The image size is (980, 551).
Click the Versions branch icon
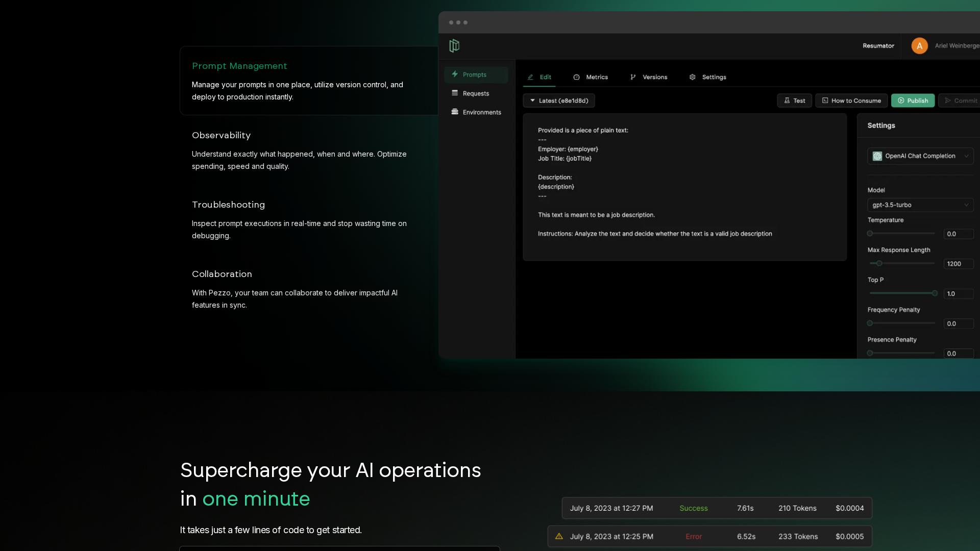tap(633, 77)
